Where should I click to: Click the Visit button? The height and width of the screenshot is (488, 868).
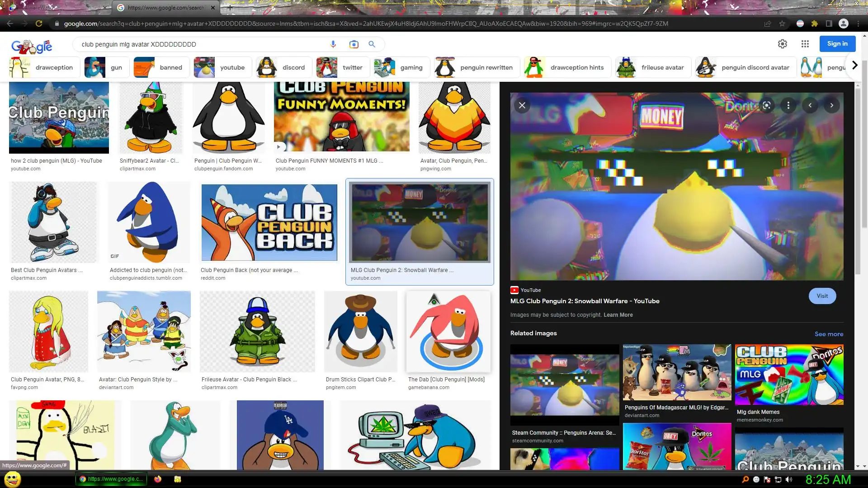822,296
